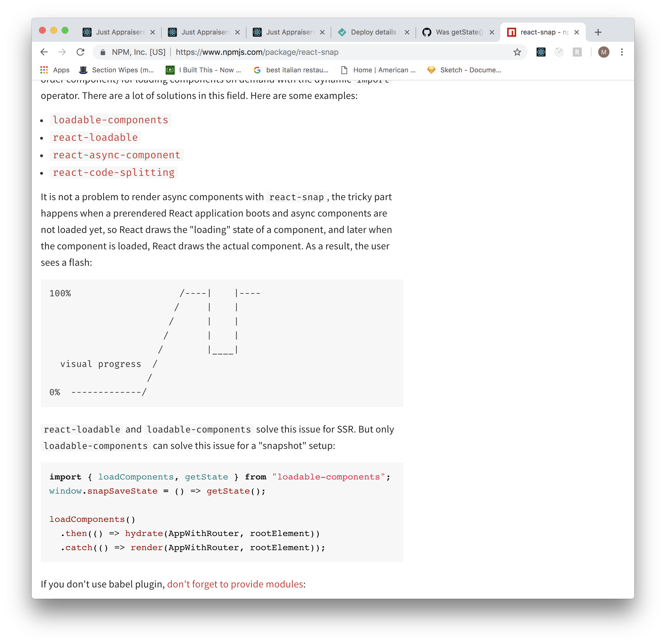Click the NPM, Inc. [US] certificate label
This screenshot has width=666, height=644.
pyautogui.click(x=139, y=52)
